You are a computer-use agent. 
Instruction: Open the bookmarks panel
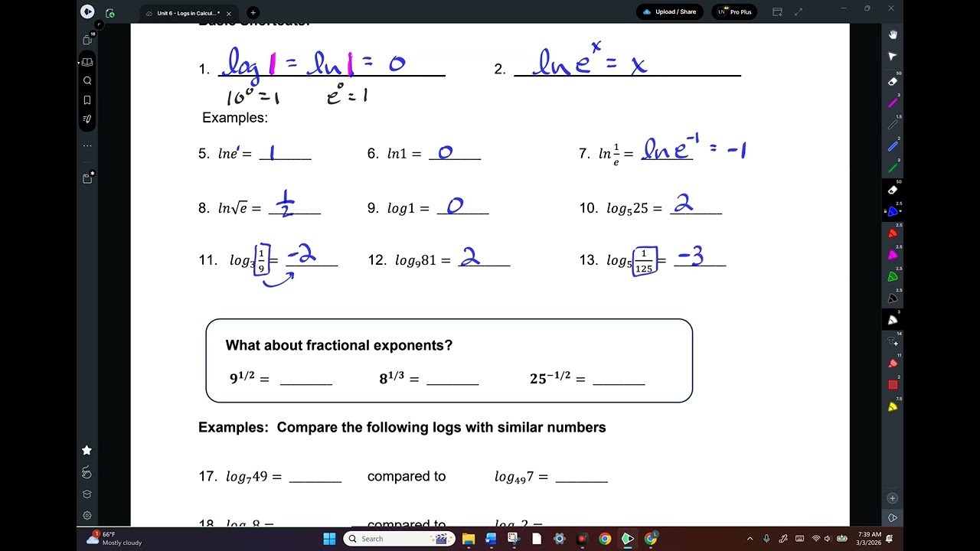pos(87,99)
